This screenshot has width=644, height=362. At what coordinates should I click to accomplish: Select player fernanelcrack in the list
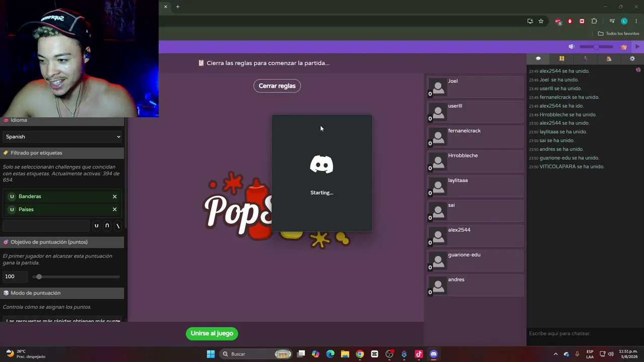click(475, 136)
